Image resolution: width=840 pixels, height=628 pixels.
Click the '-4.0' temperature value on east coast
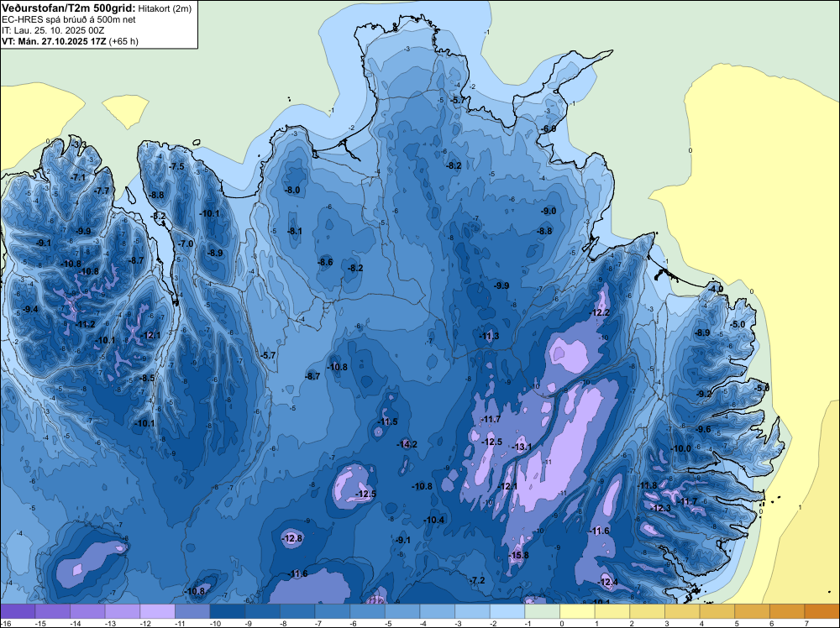click(715, 289)
